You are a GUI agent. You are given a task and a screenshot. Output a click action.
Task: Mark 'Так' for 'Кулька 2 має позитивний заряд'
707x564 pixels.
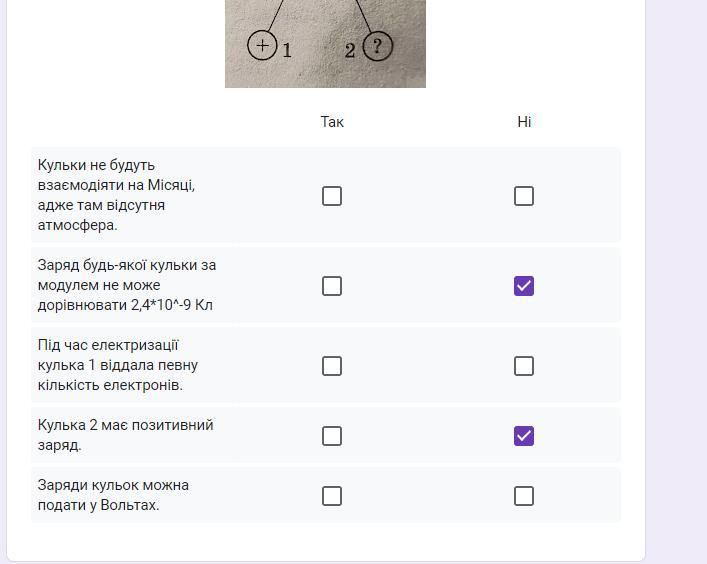[332, 436]
